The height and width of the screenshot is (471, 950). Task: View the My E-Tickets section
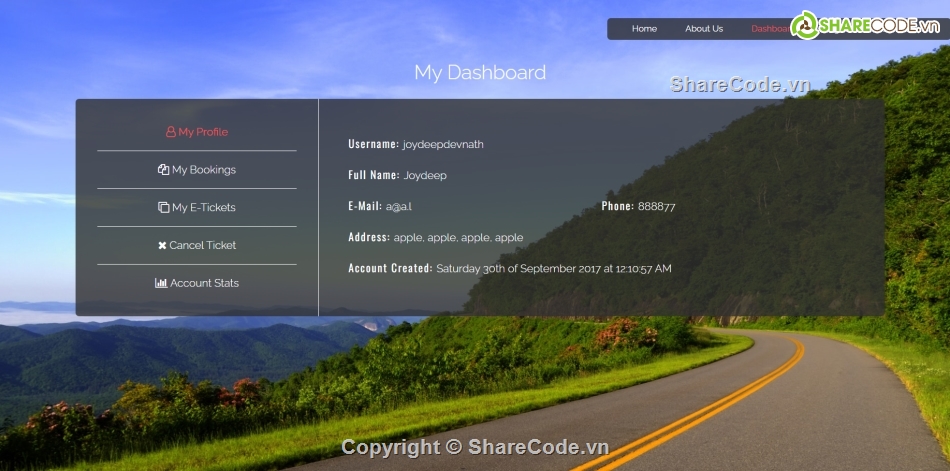[204, 208]
